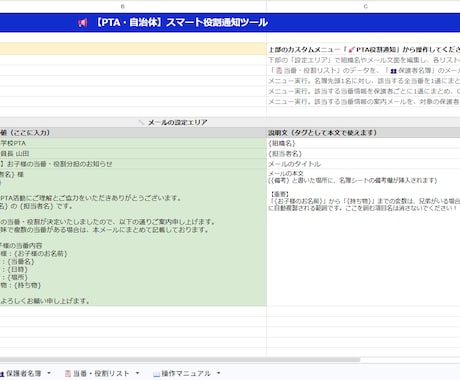Screen dimensions: 460x380
Task: Select the メールのタイトル description cell
Action: [363, 164]
